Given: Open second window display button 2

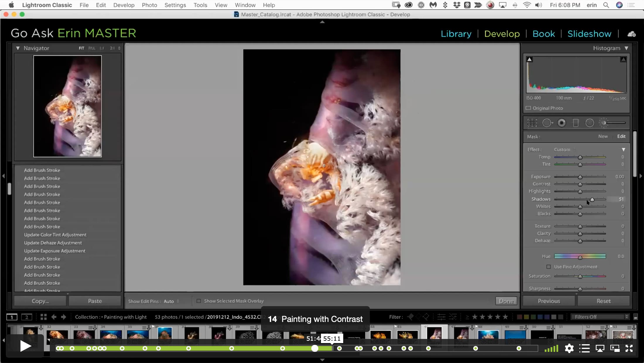Looking at the screenshot, I should point(27,317).
